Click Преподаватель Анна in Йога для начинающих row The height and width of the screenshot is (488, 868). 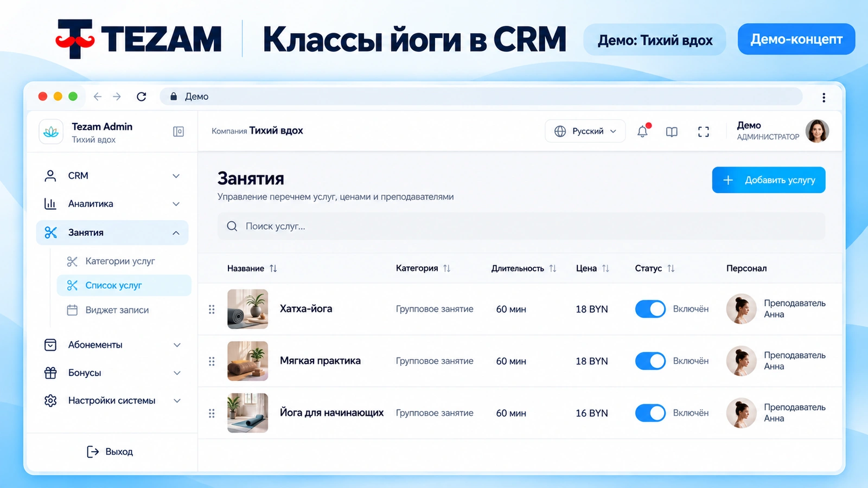776,413
